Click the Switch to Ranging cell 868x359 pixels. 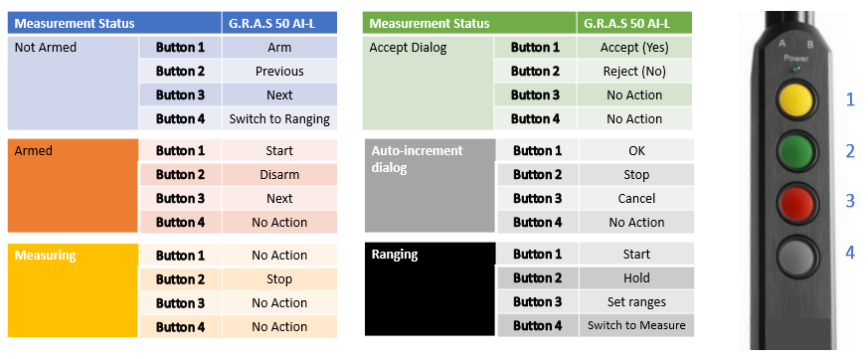click(279, 119)
